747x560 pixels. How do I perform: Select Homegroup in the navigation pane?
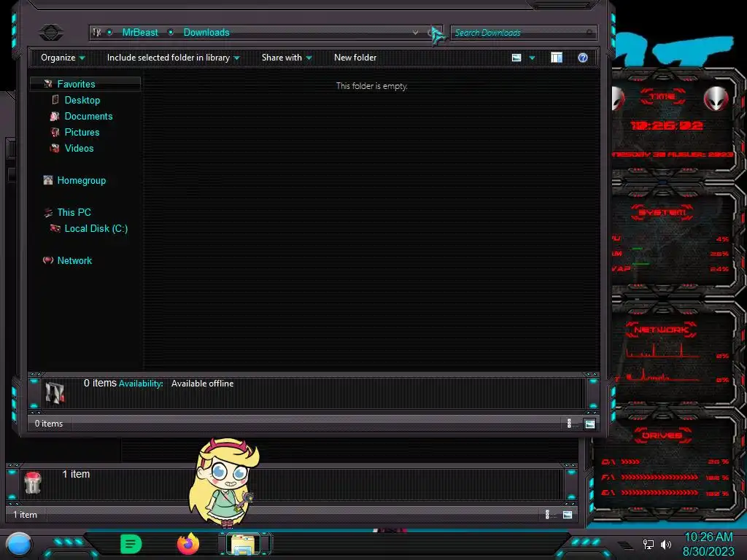[x=82, y=181]
